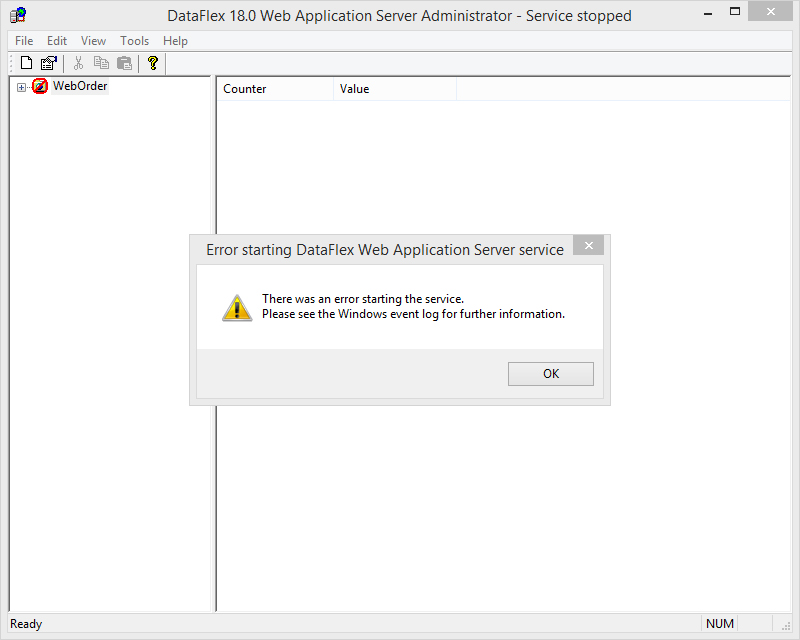Click the Value column header
The width and height of the screenshot is (800, 640).
395,89
